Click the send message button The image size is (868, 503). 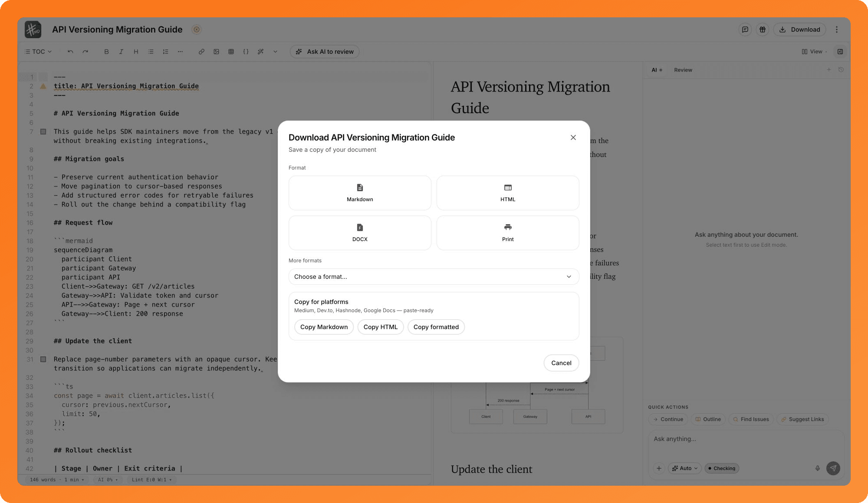[x=833, y=468]
